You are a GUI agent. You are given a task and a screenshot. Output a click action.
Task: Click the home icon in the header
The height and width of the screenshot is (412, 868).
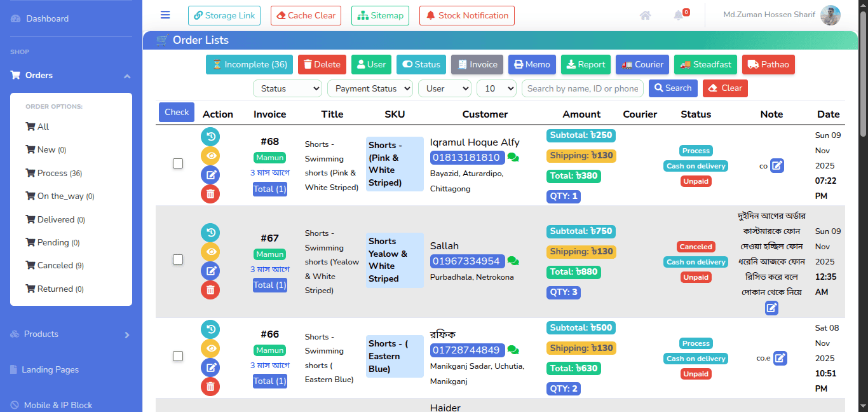point(645,15)
